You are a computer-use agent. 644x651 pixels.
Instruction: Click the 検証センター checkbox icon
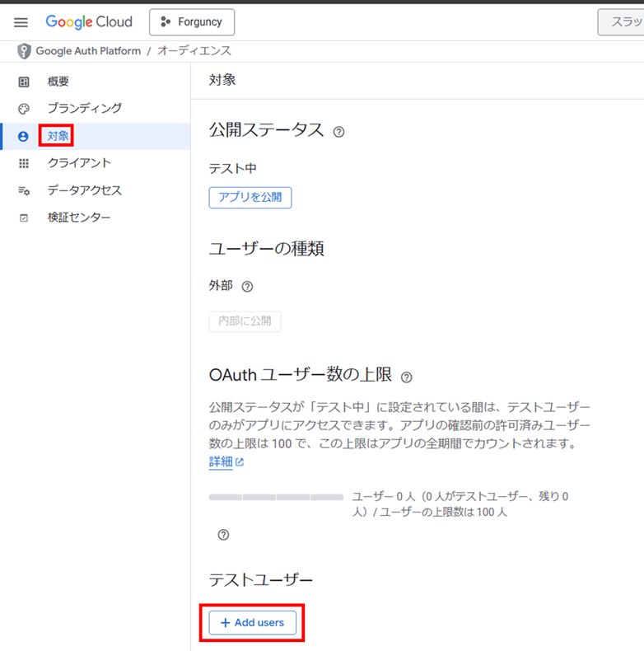[24, 218]
